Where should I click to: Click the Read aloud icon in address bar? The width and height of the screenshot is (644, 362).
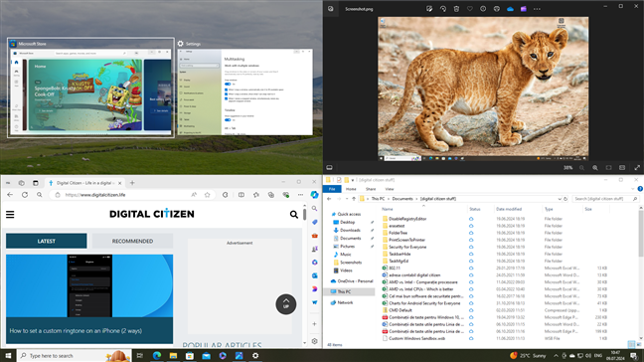point(194,195)
